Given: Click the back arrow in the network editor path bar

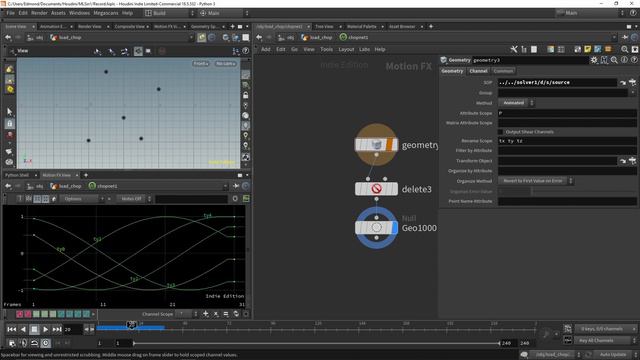Looking at the screenshot, I should click(259, 38).
